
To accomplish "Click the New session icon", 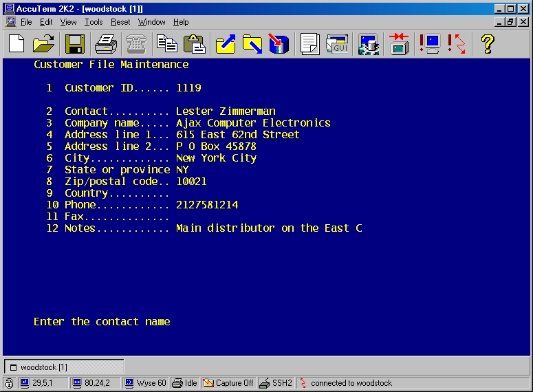I will pyautogui.click(x=17, y=44).
